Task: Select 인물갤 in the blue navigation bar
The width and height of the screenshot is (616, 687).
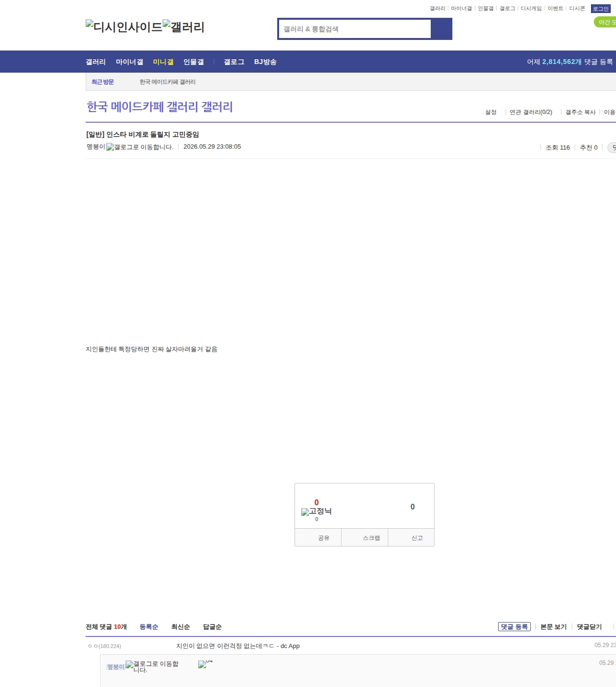Action: point(193,62)
